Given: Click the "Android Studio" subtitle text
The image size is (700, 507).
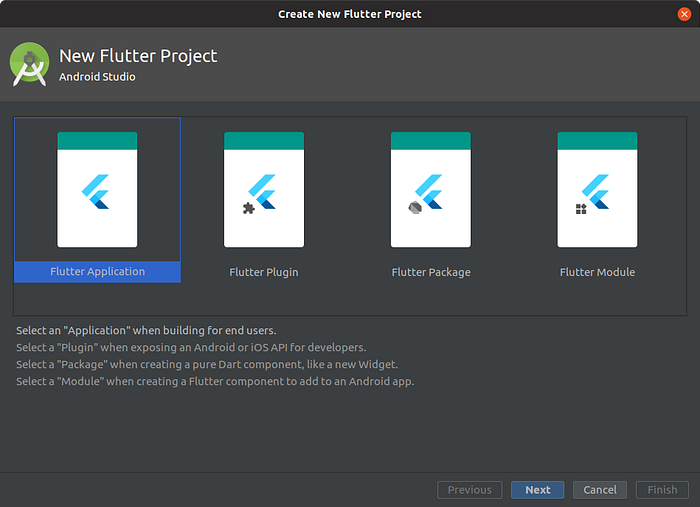Looking at the screenshot, I should [x=97, y=77].
